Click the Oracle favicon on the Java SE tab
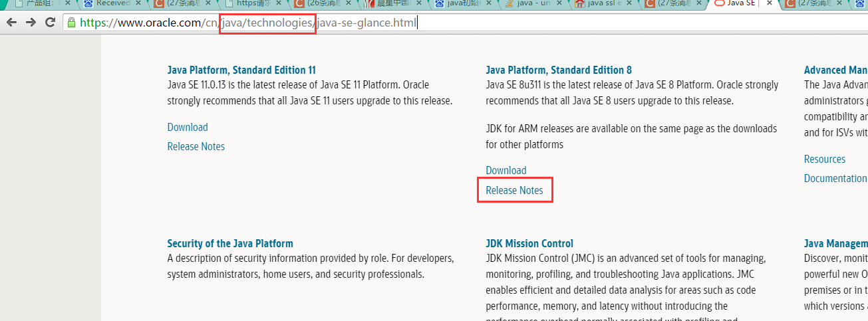This screenshot has width=868, height=321. (718, 3)
